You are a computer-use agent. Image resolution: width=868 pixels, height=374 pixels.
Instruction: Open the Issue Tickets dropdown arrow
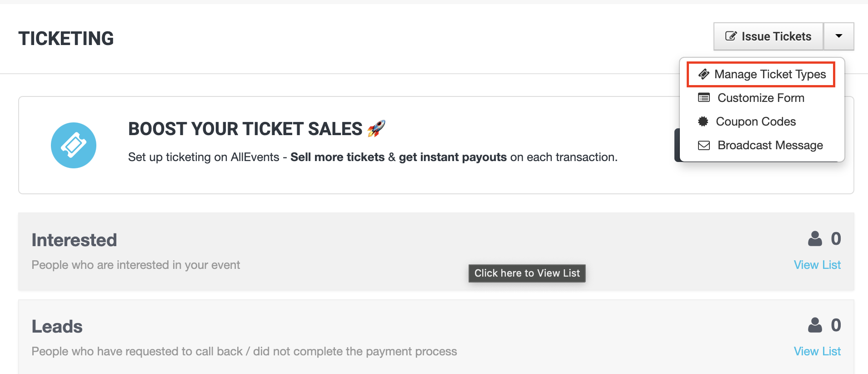click(838, 36)
